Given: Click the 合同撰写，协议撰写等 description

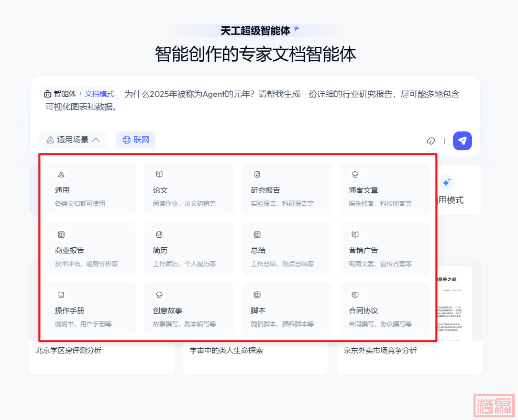Looking at the screenshot, I should point(380,324).
